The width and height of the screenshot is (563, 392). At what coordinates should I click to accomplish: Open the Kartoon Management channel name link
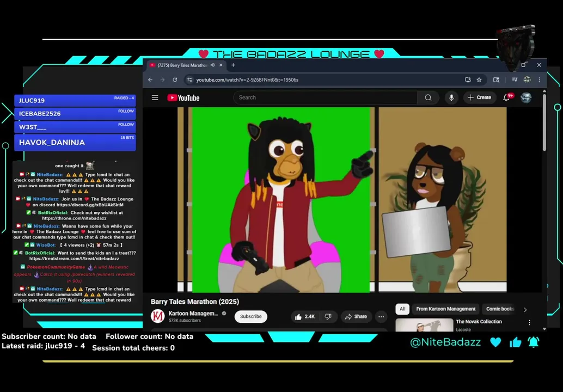[193, 314]
